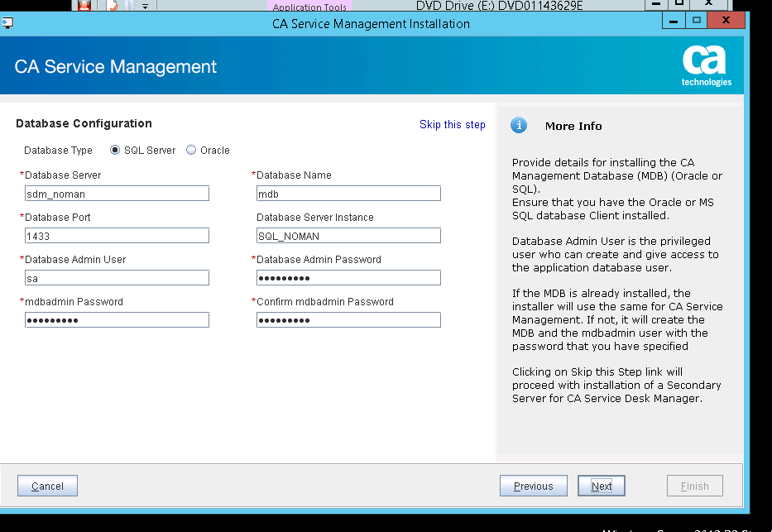Click the Database Port field showing 1433
This screenshot has height=532, width=772.
tap(116, 235)
